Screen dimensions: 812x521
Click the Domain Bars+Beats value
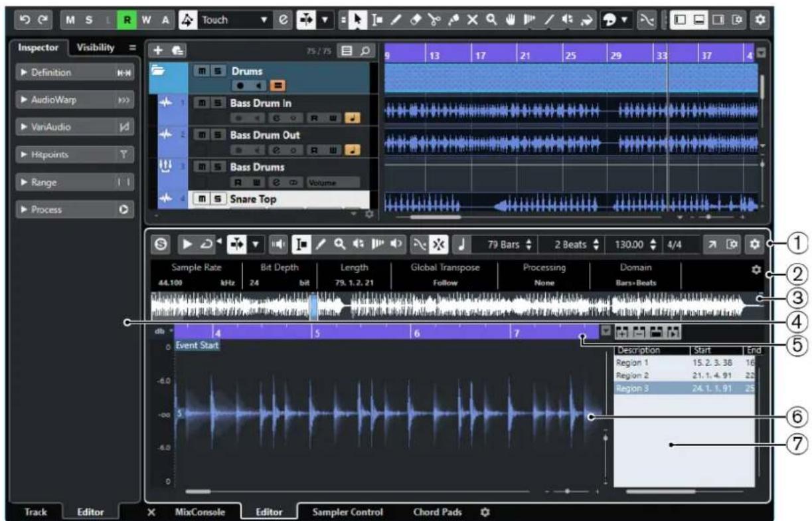click(635, 282)
